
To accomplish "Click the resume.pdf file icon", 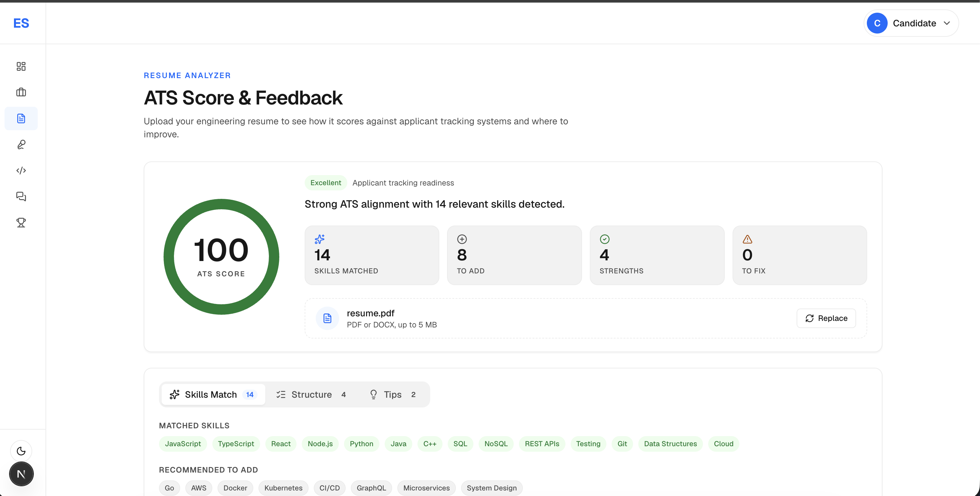I will pyautogui.click(x=327, y=318).
